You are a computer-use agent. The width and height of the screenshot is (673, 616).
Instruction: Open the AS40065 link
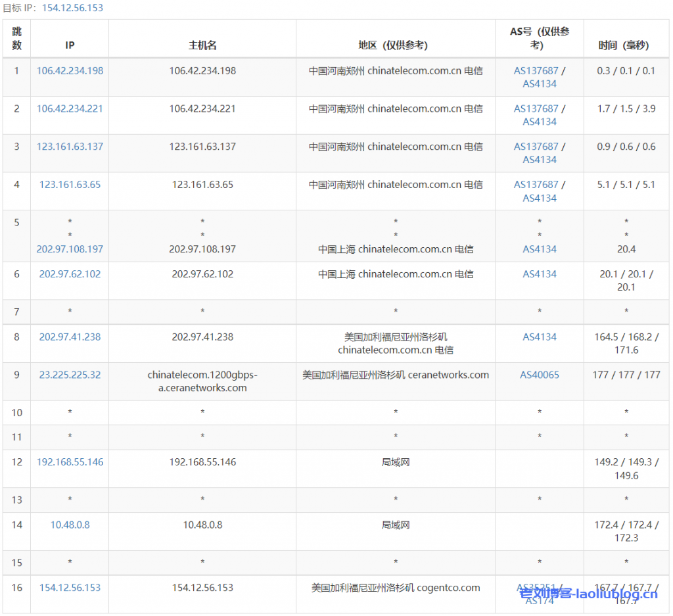(x=540, y=375)
